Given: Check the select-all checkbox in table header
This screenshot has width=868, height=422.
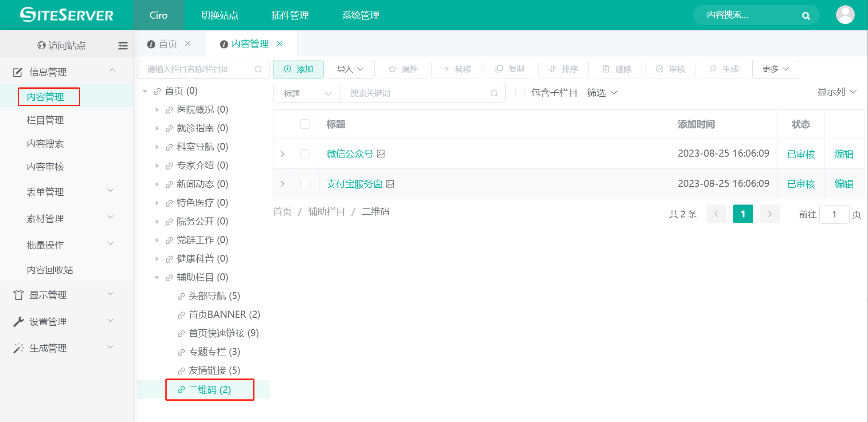Looking at the screenshot, I should point(305,124).
